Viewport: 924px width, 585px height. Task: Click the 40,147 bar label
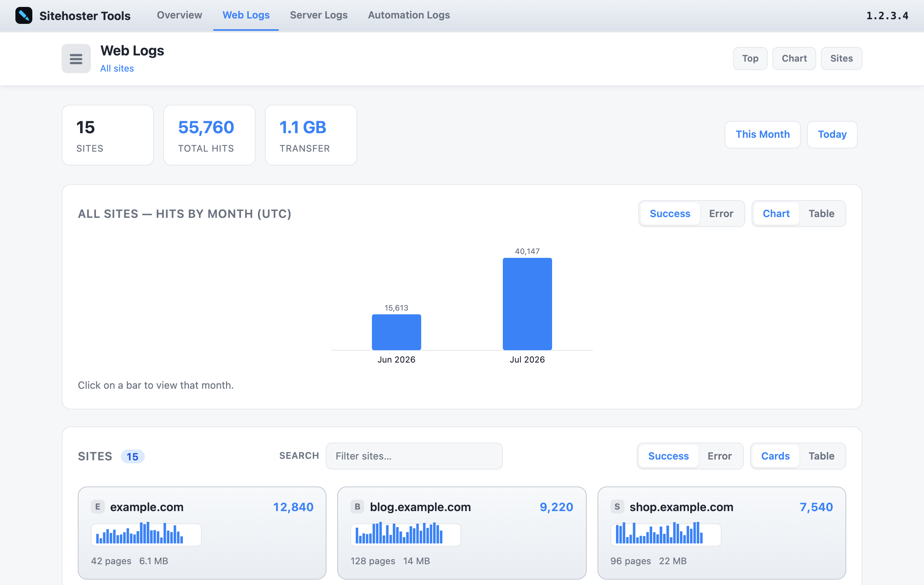pyautogui.click(x=527, y=251)
